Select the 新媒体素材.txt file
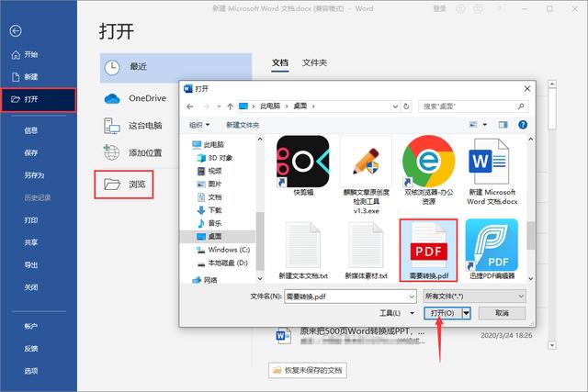Viewport: 588px width, 392px height. click(366, 251)
